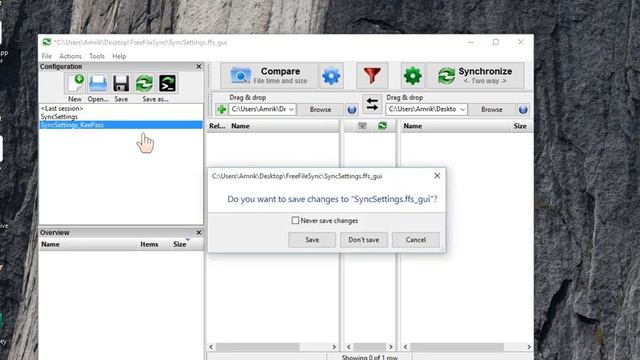Minimize the FreeFileSync window
Viewport: 640px width, 360px height.
[471, 42]
